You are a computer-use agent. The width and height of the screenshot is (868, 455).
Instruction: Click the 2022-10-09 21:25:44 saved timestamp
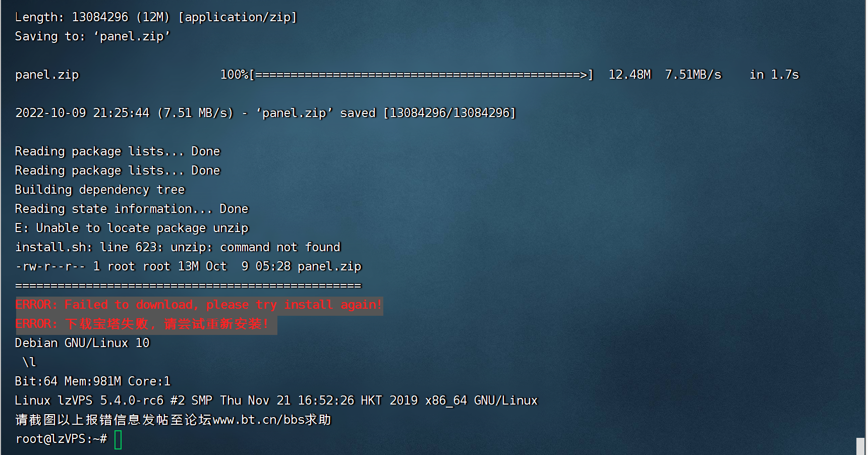[x=82, y=113]
